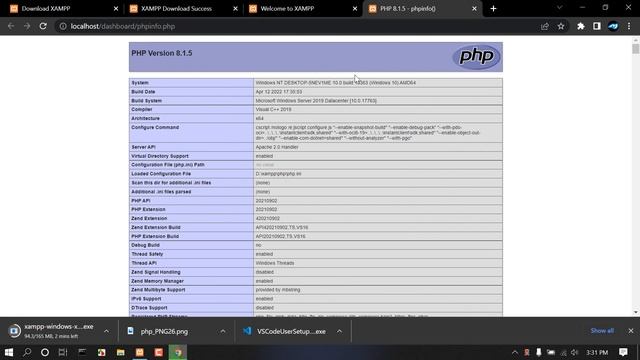Open the clock showing 3:31 PM
The width and height of the screenshot is (640, 360).
597,352
